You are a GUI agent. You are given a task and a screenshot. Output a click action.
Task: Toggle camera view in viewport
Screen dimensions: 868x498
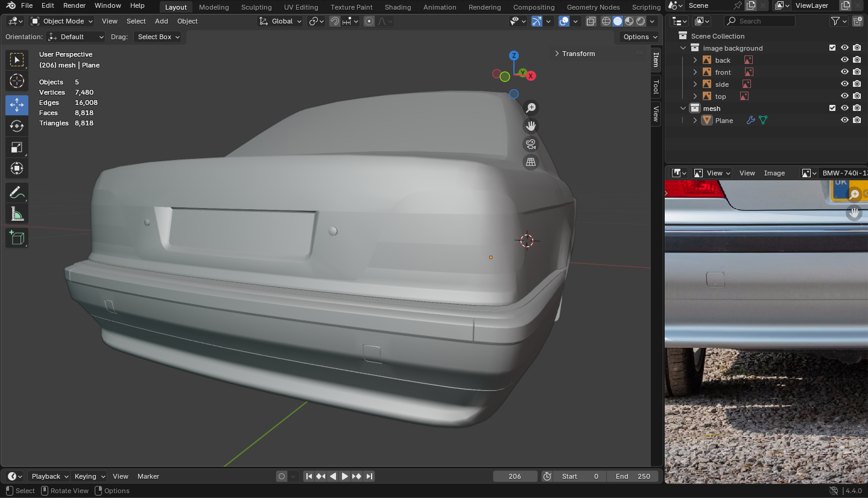tap(531, 144)
